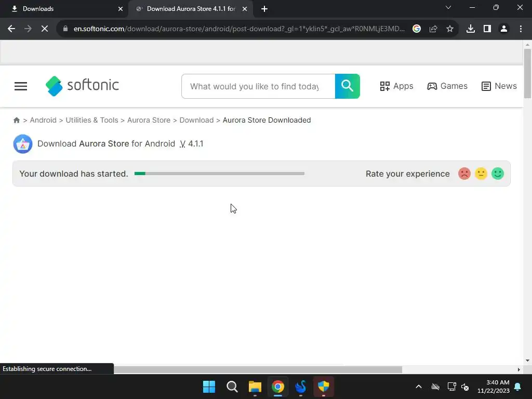Click the Softonic logo
The width and height of the screenshot is (532, 399).
pos(82,86)
